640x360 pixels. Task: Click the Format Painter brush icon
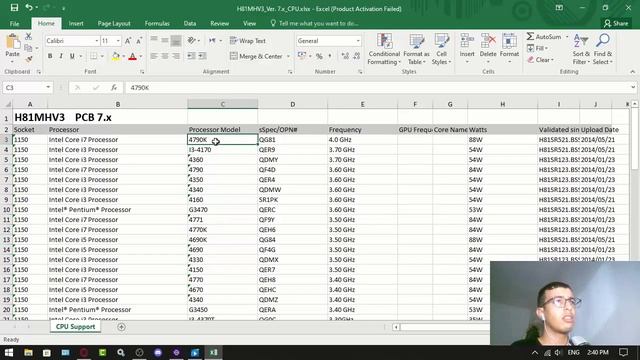[x=29, y=59]
